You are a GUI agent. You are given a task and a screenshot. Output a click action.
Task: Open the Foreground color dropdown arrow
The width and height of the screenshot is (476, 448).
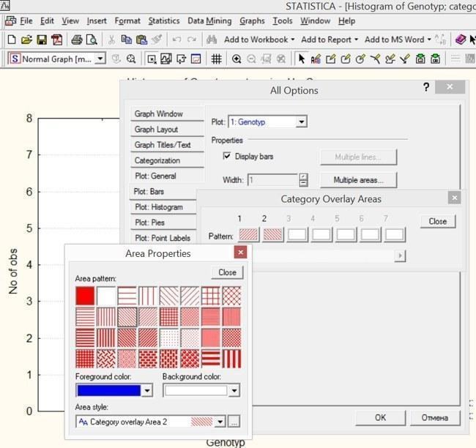[x=147, y=390]
